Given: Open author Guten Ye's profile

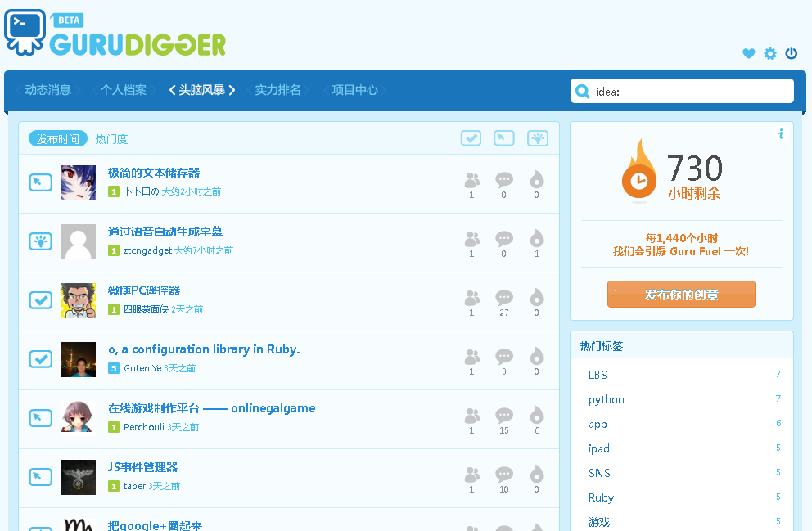Looking at the screenshot, I should point(142,368).
